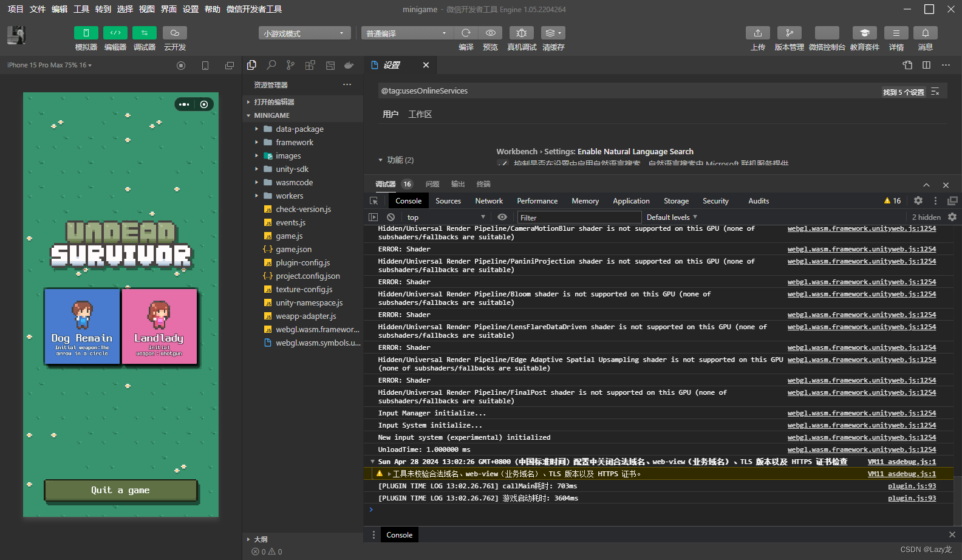Detach the simulator window icon

tap(230, 66)
